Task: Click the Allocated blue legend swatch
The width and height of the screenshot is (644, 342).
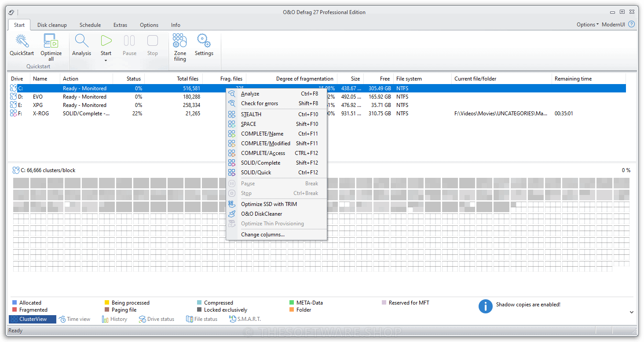Action: pos(15,303)
